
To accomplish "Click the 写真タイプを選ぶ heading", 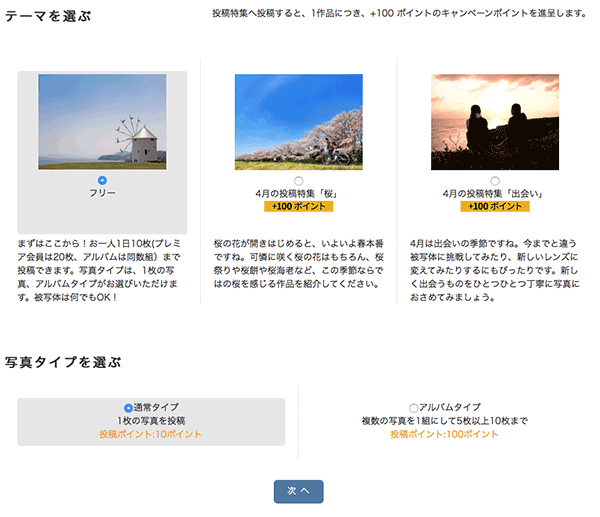I will tap(63, 362).
